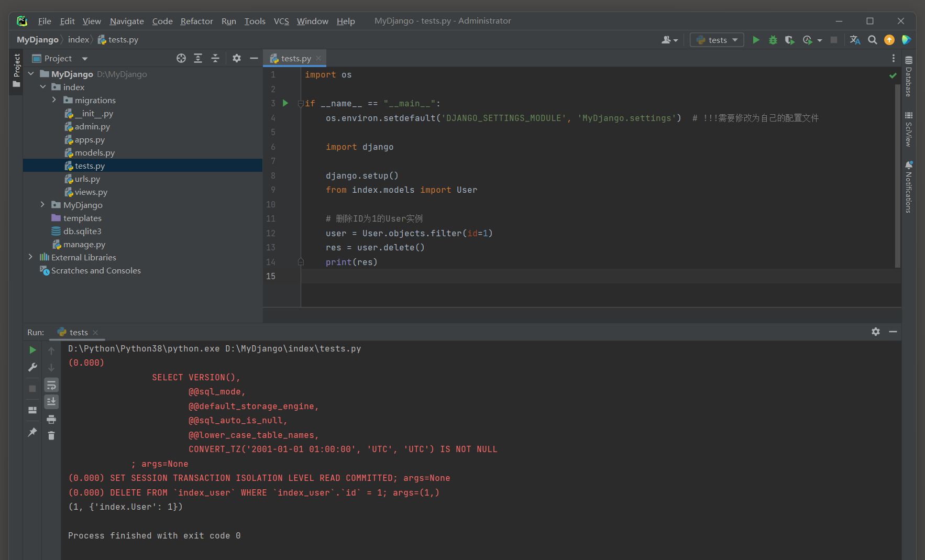Close the tests.py editor tab
The width and height of the screenshot is (925, 560).
click(318, 58)
